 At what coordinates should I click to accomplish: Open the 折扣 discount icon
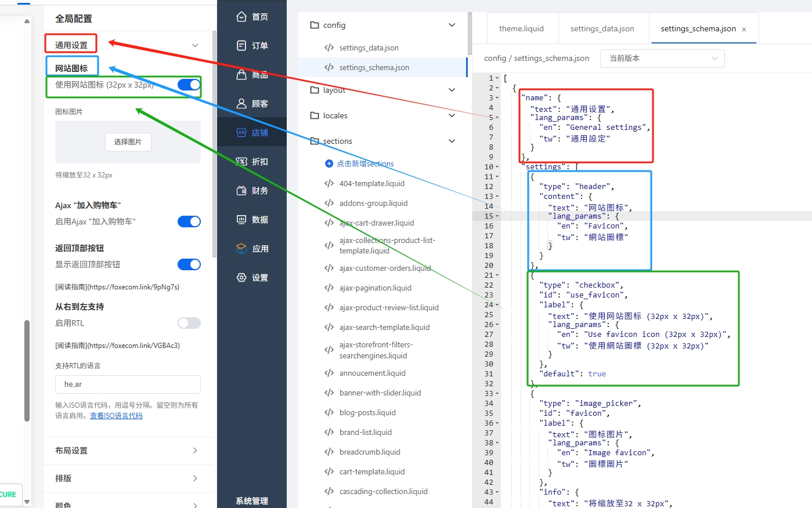[x=241, y=162]
